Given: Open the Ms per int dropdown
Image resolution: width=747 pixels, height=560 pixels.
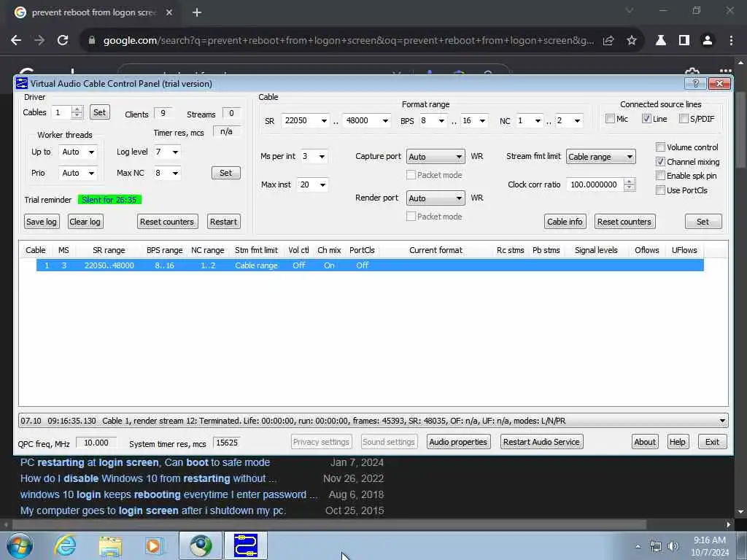Looking at the screenshot, I should pos(322,157).
